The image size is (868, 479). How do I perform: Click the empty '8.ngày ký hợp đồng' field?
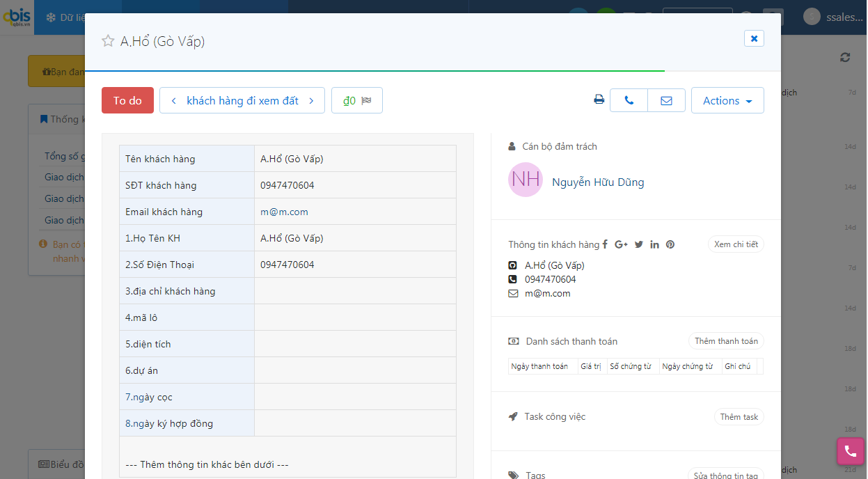coord(355,423)
